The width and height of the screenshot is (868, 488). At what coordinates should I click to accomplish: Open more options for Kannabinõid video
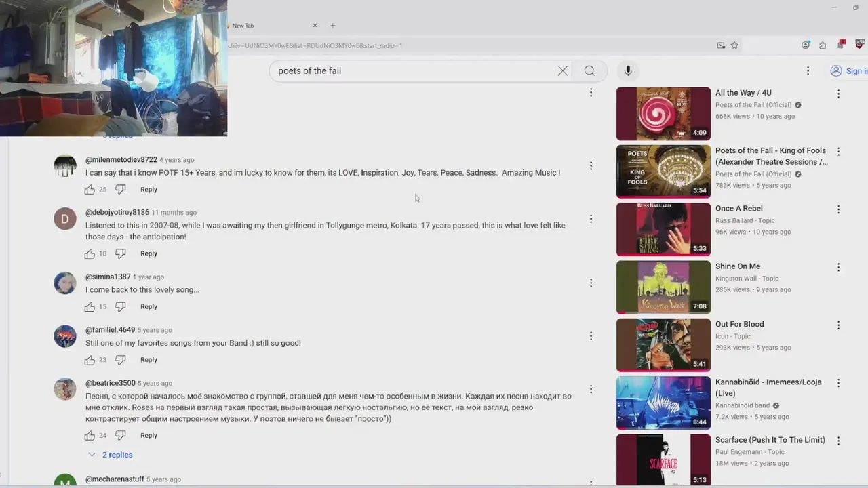[838, 383]
